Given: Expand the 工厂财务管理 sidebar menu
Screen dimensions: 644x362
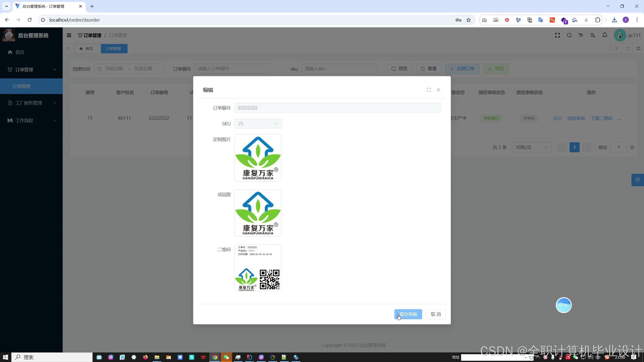Looking at the screenshot, I should (31, 103).
